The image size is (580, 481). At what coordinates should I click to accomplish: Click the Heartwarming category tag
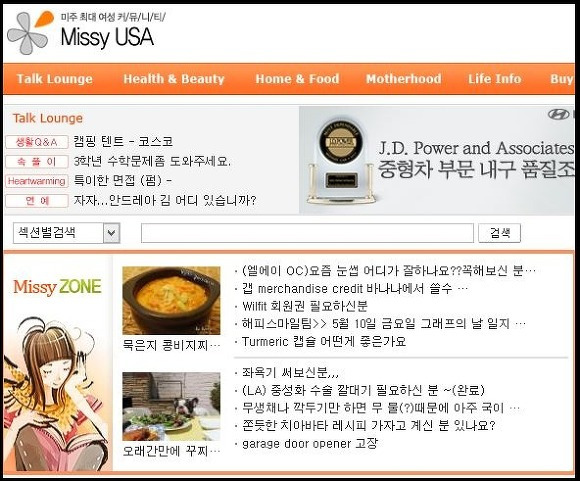click(37, 181)
